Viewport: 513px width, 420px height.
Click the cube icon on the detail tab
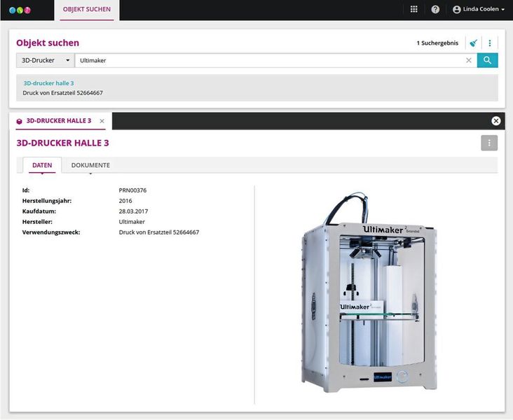(x=20, y=121)
